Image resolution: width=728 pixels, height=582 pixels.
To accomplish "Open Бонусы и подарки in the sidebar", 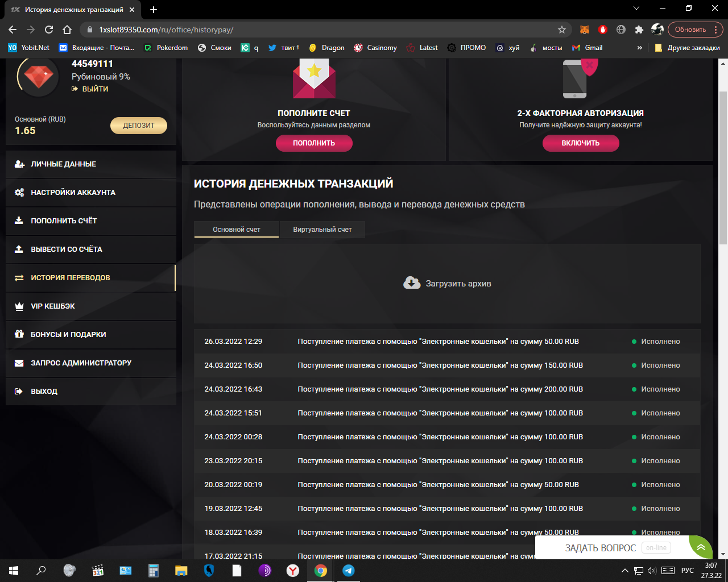I will pyautogui.click(x=91, y=335).
